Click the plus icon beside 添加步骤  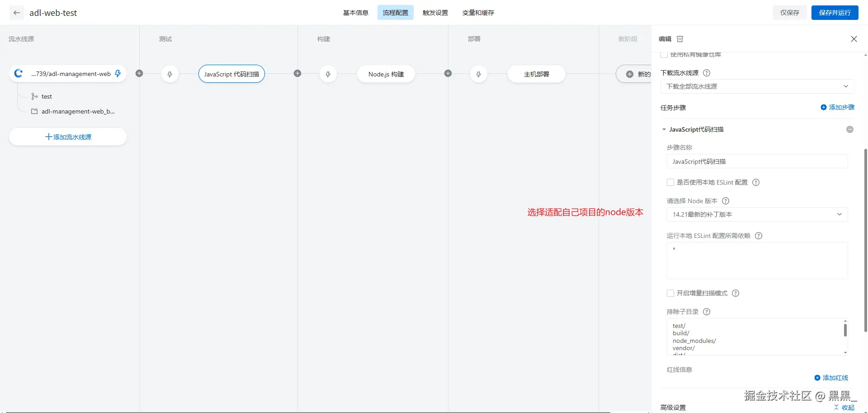(824, 107)
